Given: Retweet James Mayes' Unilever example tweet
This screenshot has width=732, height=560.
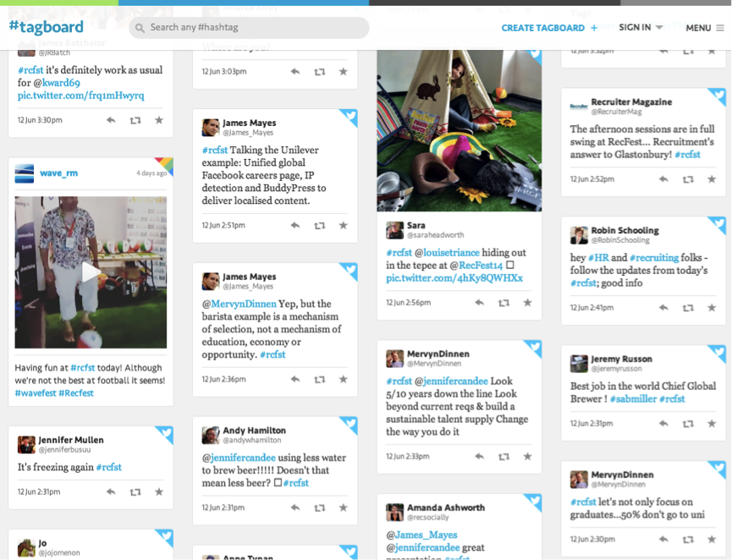Looking at the screenshot, I should point(320,226).
